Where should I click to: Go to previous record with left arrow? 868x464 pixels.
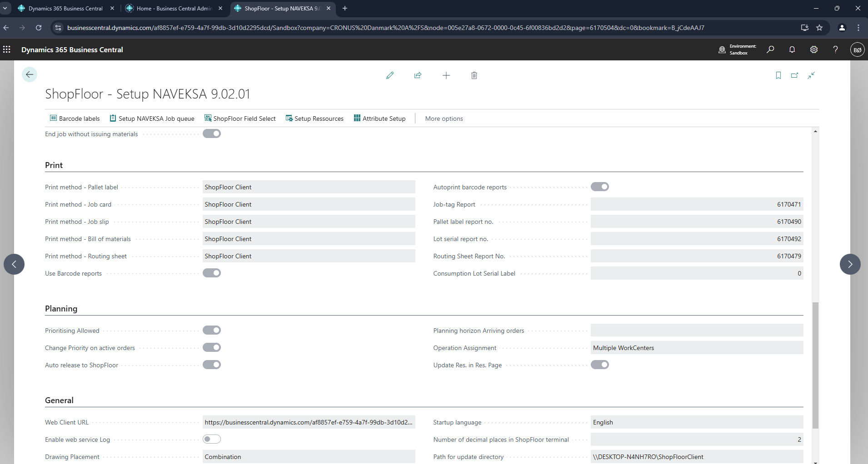coord(14,264)
